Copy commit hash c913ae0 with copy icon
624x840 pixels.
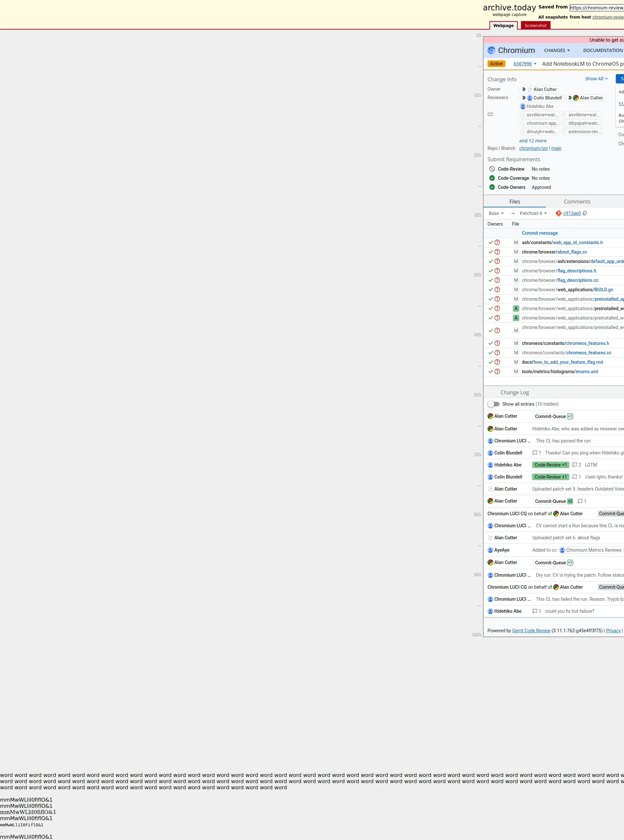(585, 213)
